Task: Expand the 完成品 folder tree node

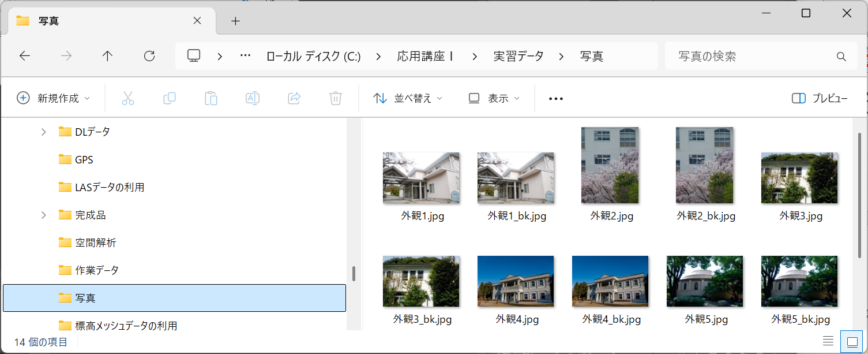Action: click(x=44, y=215)
